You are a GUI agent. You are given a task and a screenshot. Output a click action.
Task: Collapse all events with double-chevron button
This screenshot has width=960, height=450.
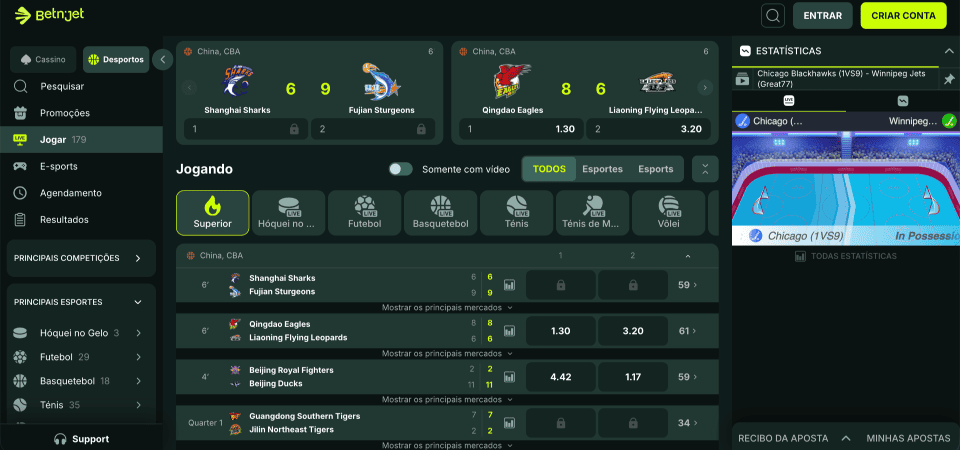[705, 169]
